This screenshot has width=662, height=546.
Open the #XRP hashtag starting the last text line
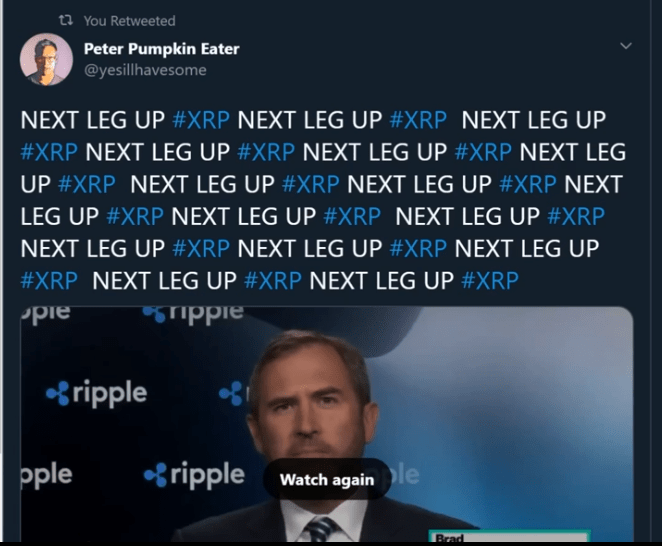point(49,280)
